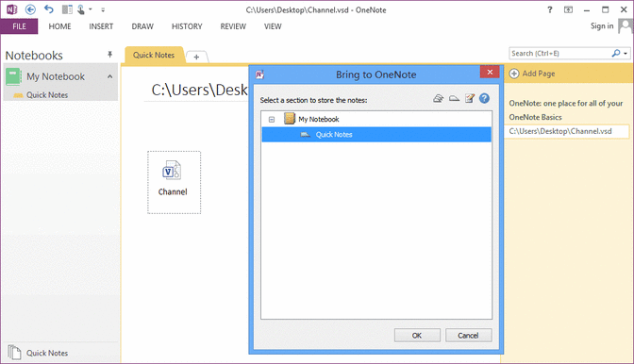Open Quick Notes section in Notebooks pane
Image resolution: width=634 pixels, height=364 pixels.
pyautogui.click(x=47, y=95)
